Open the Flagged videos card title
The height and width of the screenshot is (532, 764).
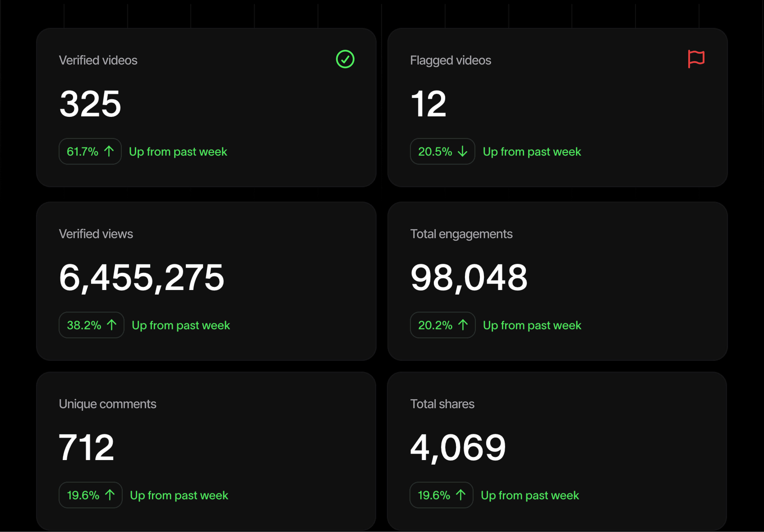point(451,60)
